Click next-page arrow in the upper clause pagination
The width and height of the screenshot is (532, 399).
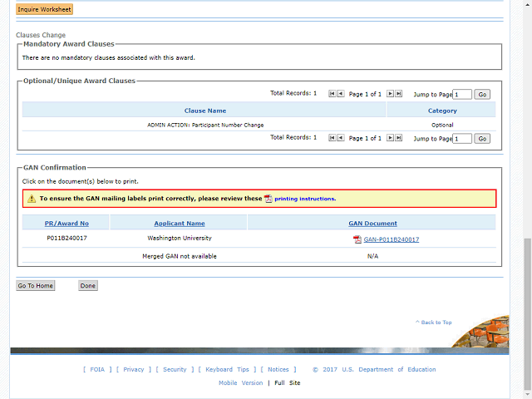(391, 94)
